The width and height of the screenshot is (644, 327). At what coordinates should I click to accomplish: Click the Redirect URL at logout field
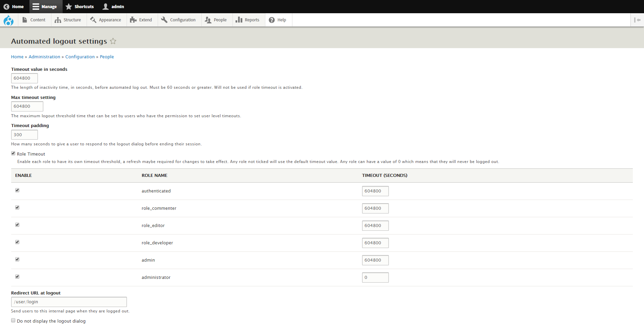(69, 302)
